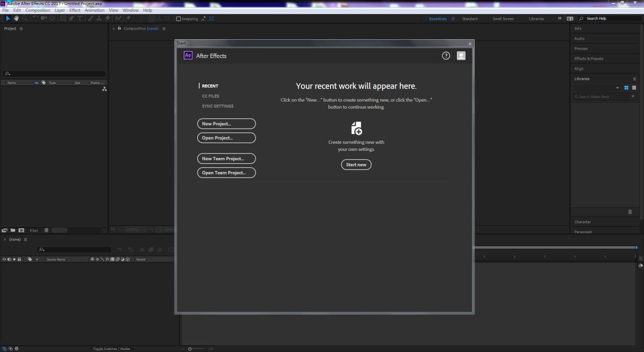This screenshot has width=644, height=352.
Task: Open the Effect menu
Action: [75, 10]
